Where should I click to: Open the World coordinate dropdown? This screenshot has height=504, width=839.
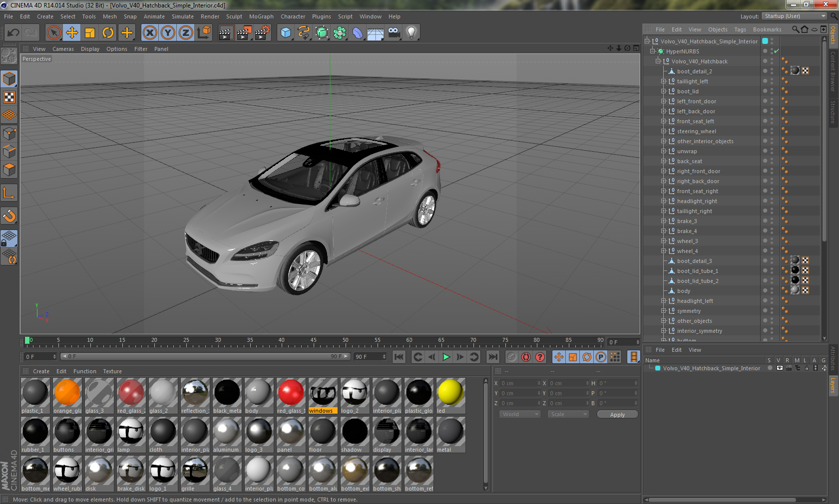520,414
